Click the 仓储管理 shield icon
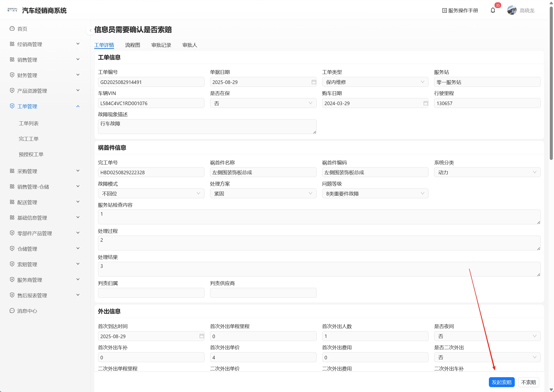This screenshot has height=392, width=554. (x=12, y=248)
